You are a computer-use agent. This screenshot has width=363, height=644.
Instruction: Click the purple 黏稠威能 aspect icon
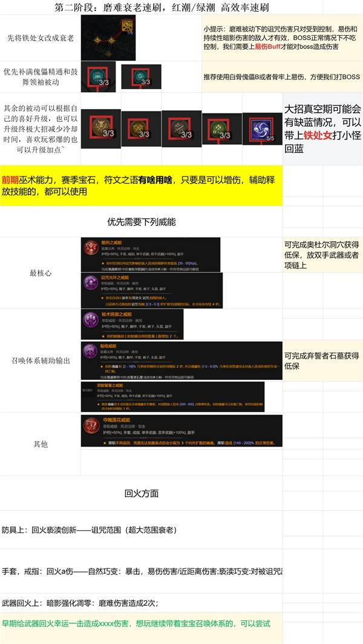(91, 351)
